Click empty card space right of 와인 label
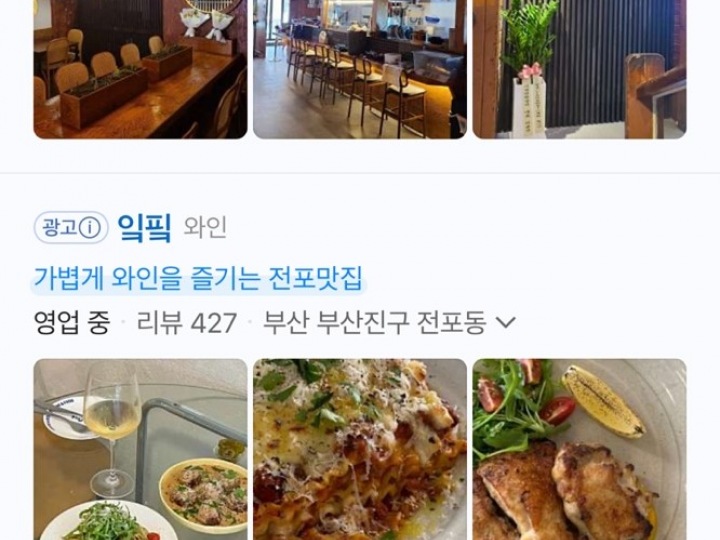720x540 pixels. (459, 227)
